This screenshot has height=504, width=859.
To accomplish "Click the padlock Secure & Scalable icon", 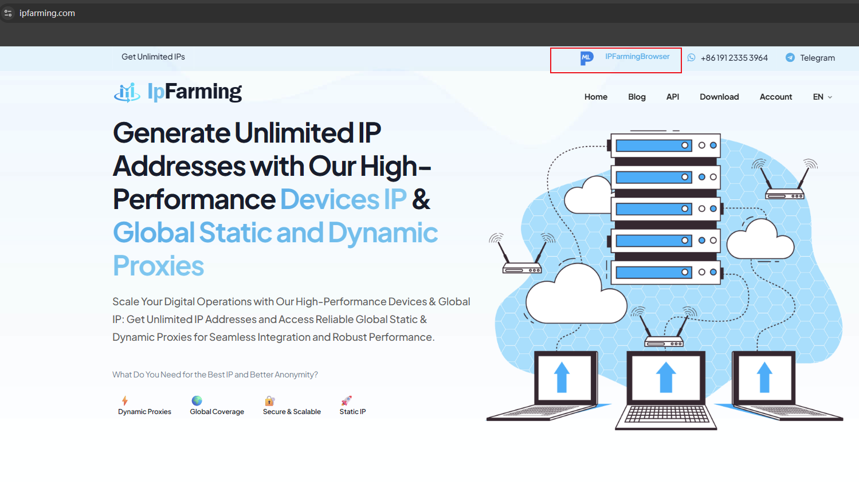I will click(270, 400).
